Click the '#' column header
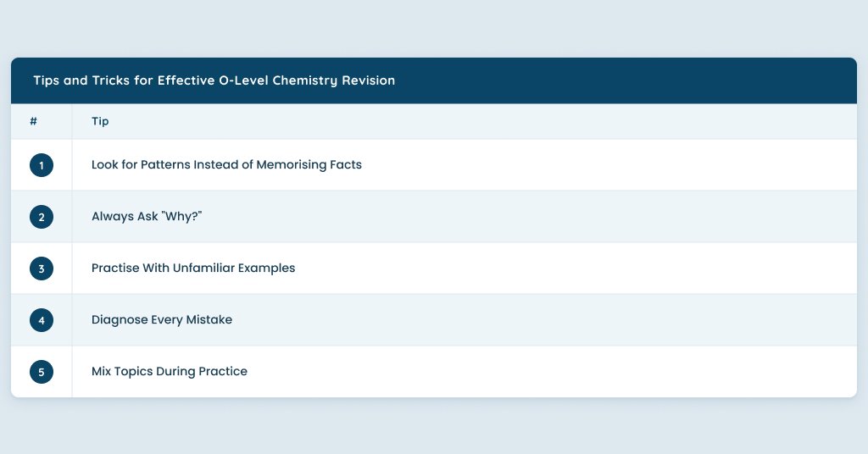Screen dimensions: 868x454 33,121
